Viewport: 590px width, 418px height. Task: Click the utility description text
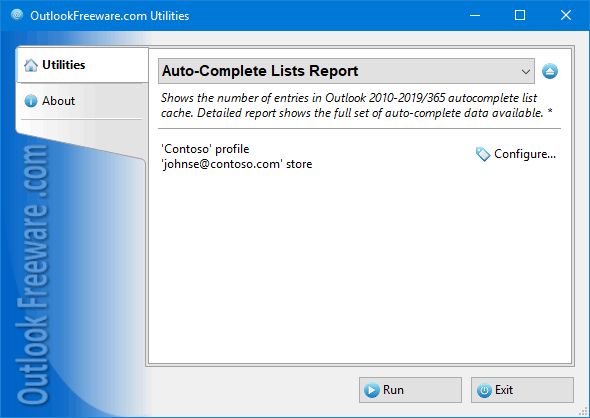(x=356, y=105)
